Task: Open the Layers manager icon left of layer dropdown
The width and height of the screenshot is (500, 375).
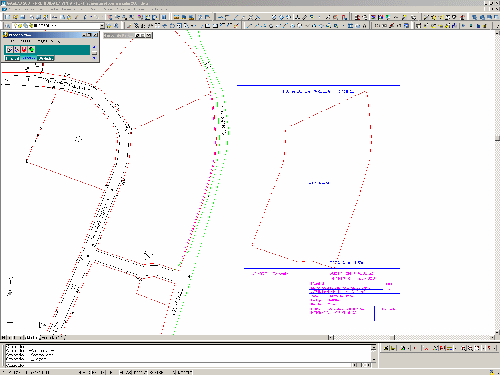Action: (x=7, y=25)
